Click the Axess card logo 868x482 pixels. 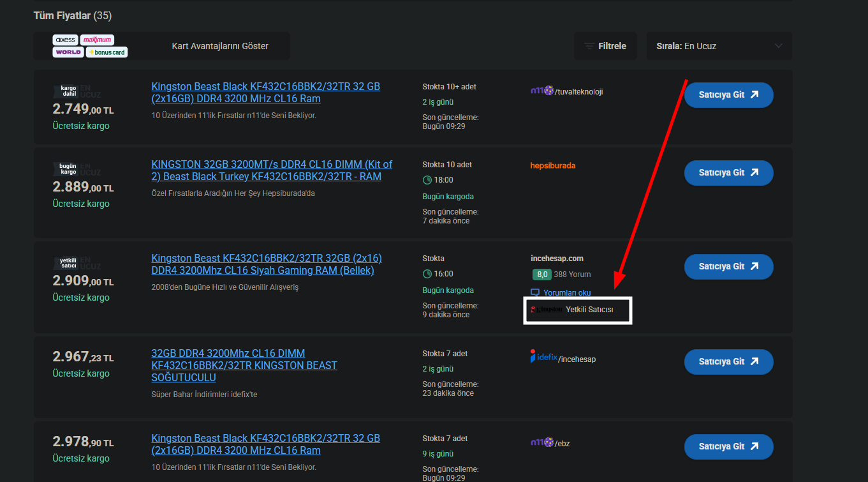coord(66,40)
